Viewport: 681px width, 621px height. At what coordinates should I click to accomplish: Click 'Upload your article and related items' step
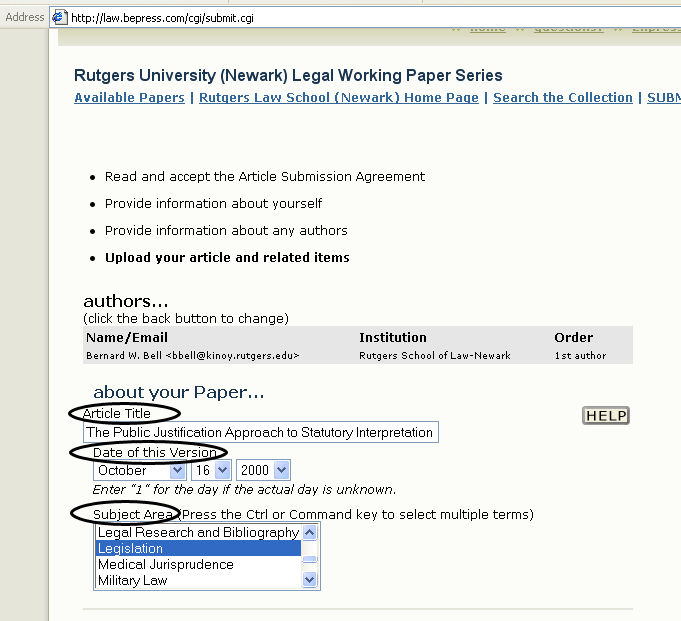point(227,258)
